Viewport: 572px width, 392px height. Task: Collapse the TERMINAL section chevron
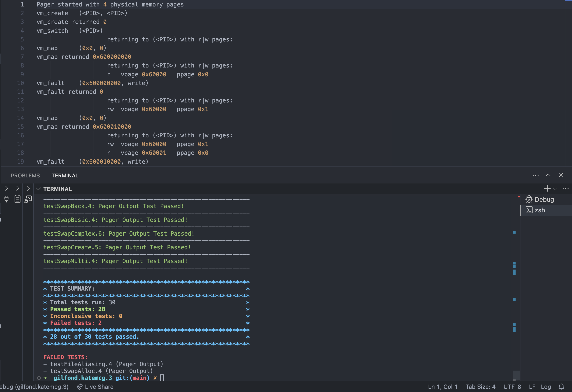point(38,189)
